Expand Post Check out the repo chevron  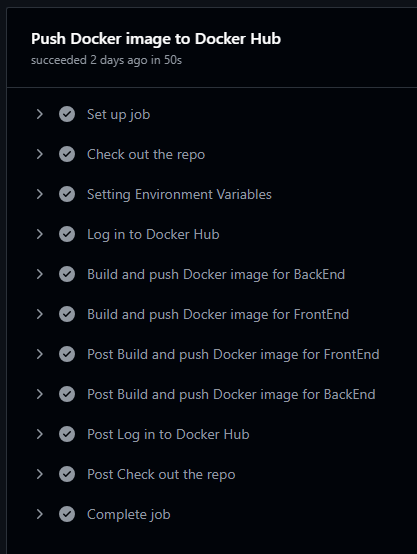[x=40, y=474]
